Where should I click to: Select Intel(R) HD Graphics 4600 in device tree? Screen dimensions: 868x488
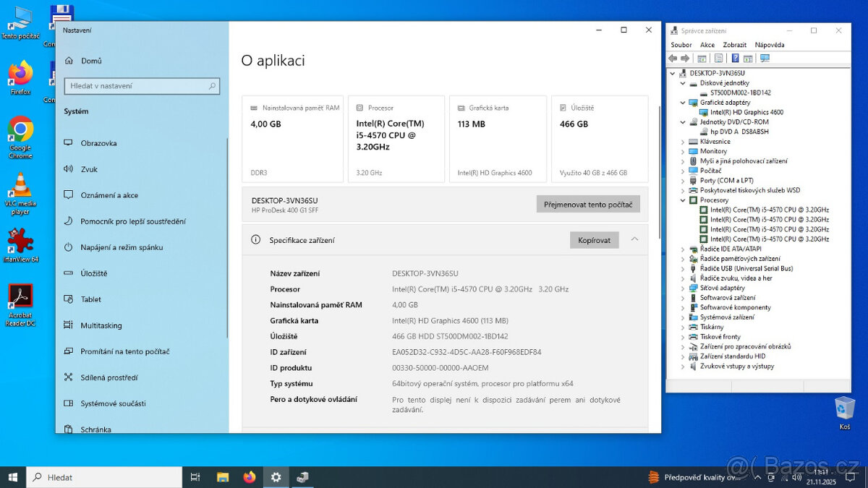(x=746, y=112)
